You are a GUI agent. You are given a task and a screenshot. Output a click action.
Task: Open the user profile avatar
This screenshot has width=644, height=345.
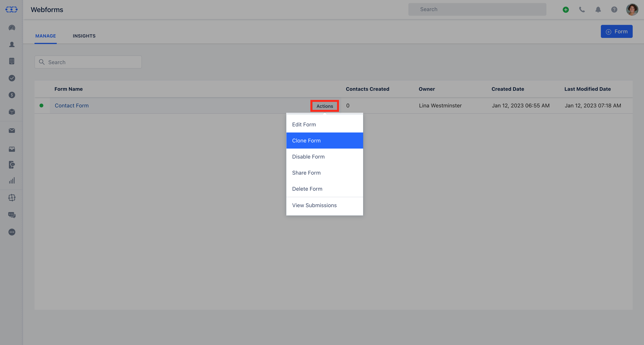(x=632, y=10)
